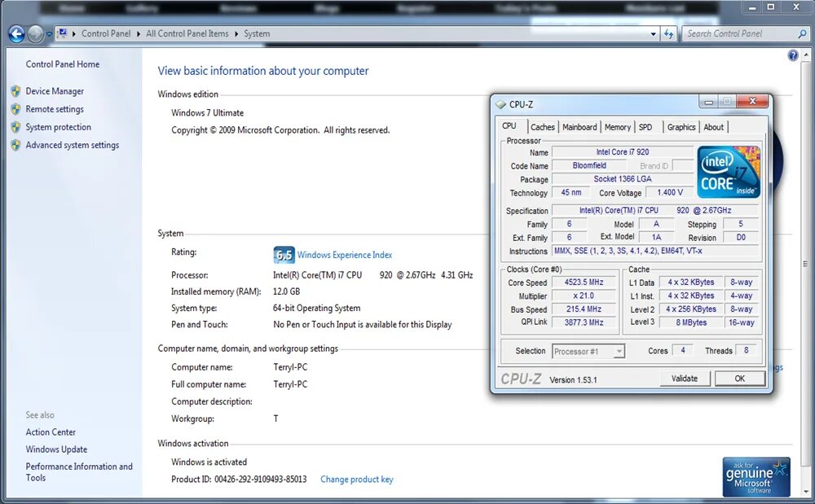Minimize the Control Panel window
Image resolution: width=815 pixels, height=504 pixels.
752,7
